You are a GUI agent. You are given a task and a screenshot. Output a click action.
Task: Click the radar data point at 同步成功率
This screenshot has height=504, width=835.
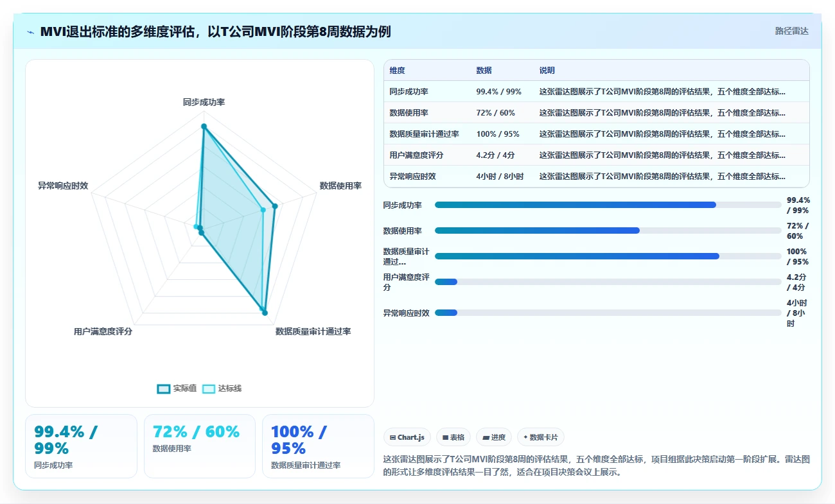click(x=204, y=126)
